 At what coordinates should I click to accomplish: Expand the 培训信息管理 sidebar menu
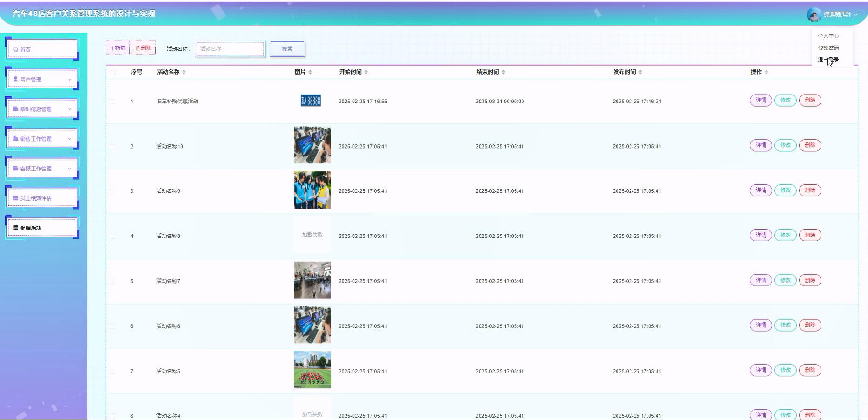(42, 109)
